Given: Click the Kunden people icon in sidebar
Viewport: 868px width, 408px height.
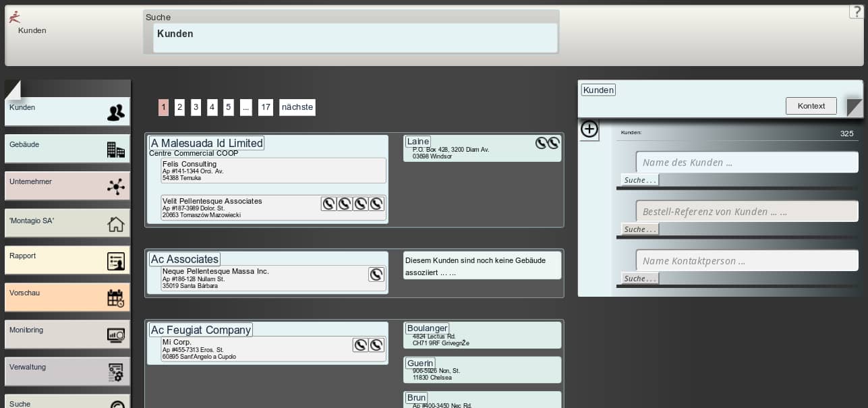Looking at the screenshot, I should point(115,113).
